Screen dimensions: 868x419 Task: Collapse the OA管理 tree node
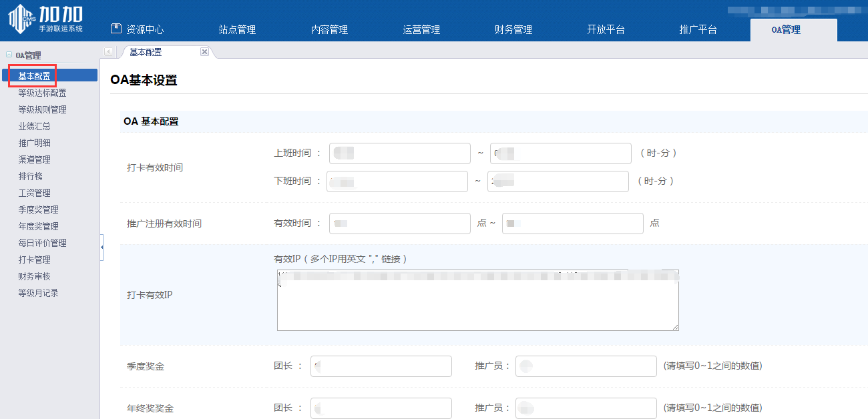coord(9,55)
